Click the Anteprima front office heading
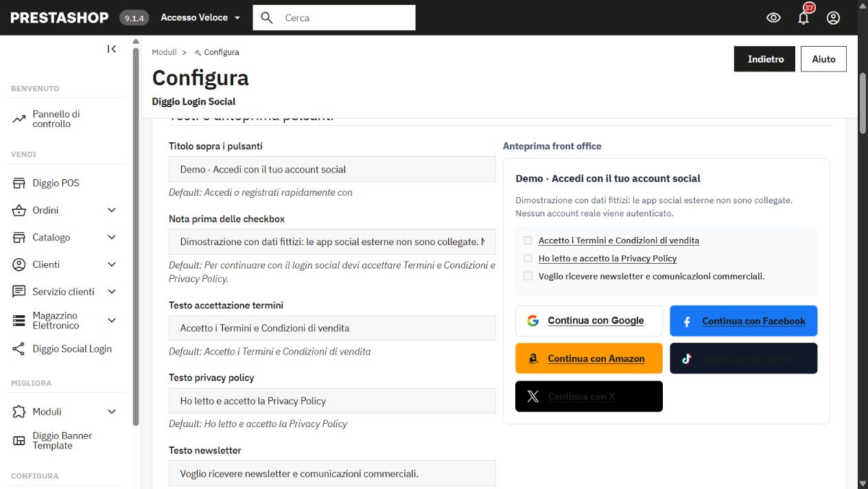 (x=552, y=146)
